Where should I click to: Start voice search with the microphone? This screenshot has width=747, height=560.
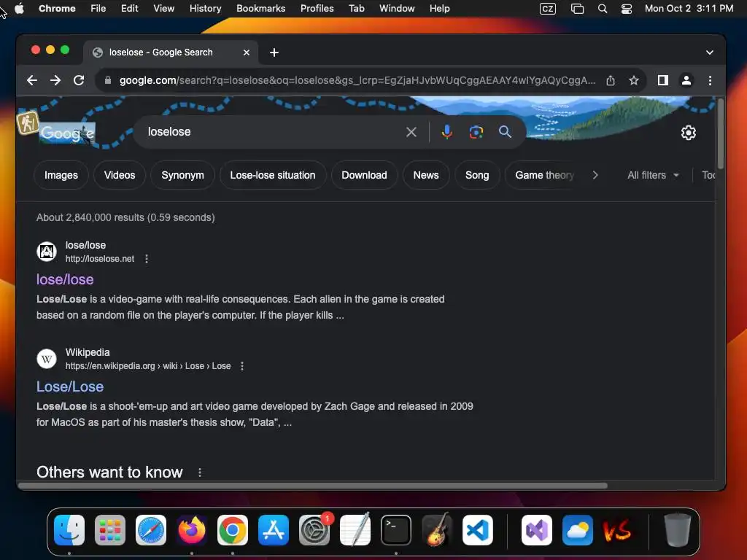pos(446,132)
